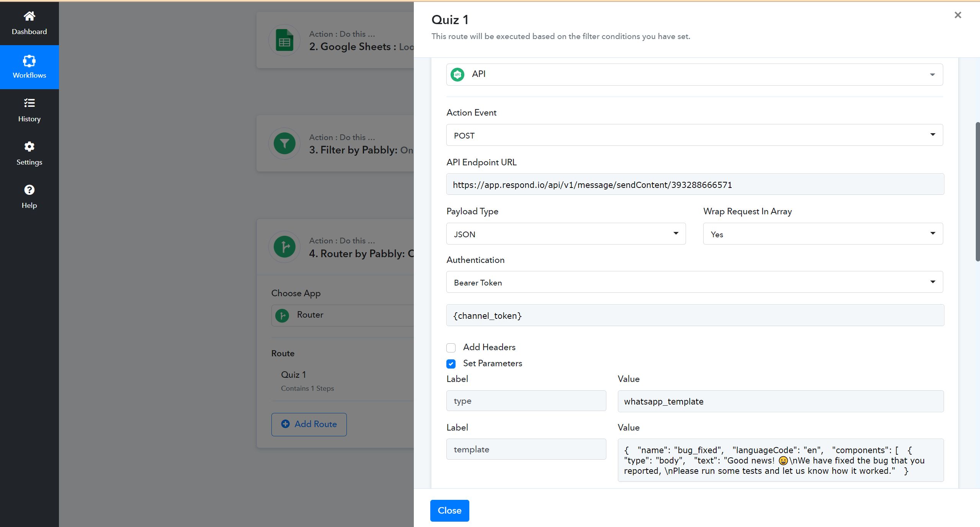Click the 'Choose App' heading
The image size is (980, 527).
click(296, 293)
